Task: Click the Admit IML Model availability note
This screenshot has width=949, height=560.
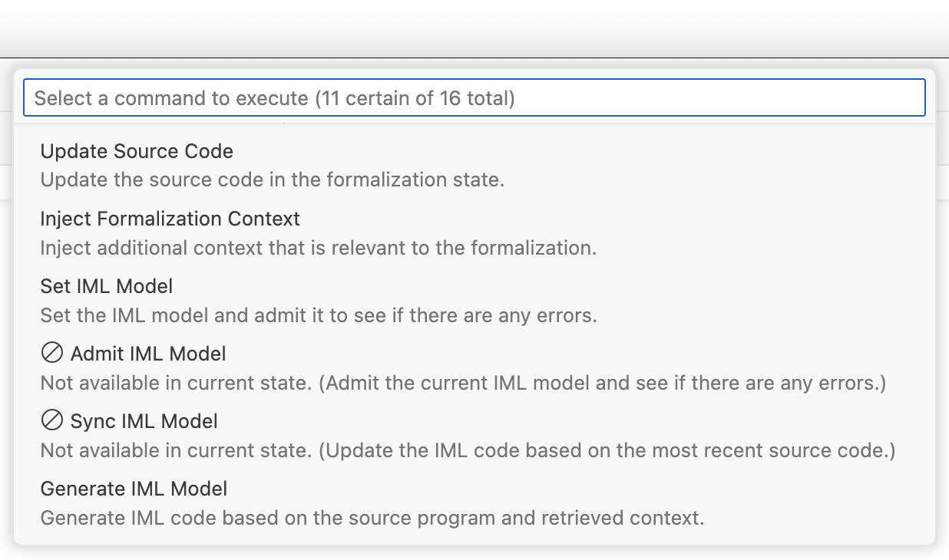Action: (x=464, y=383)
